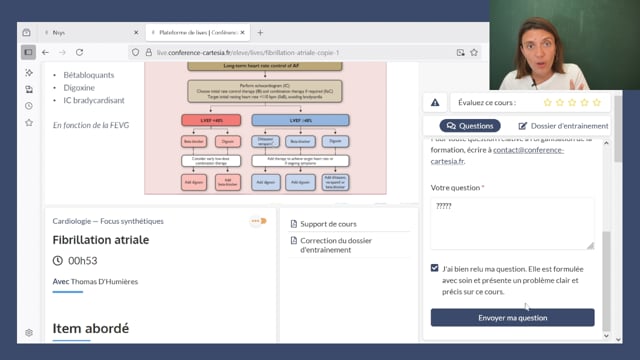This screenshot has width=640, height=360.
Task: Click the question panel scrollbar down arrow
Action: click(x=606, y=336)
